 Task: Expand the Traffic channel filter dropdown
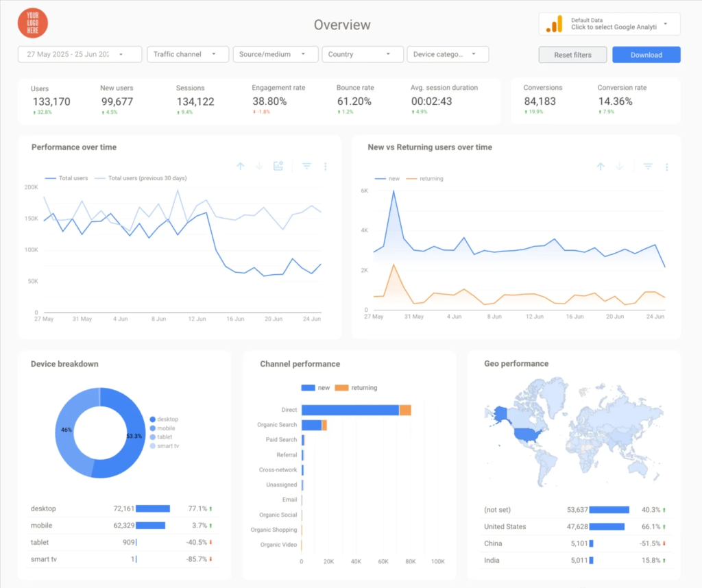point(188,54)
